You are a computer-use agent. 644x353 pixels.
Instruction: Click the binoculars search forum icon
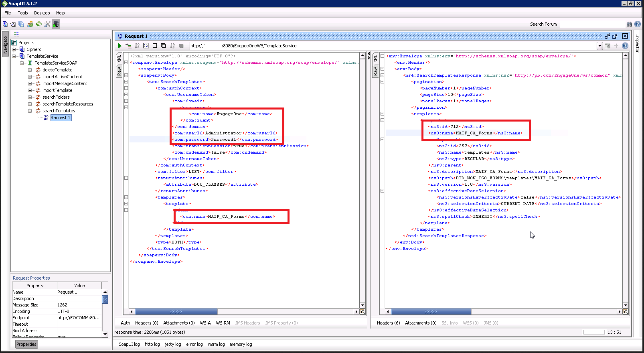[629, 24]
